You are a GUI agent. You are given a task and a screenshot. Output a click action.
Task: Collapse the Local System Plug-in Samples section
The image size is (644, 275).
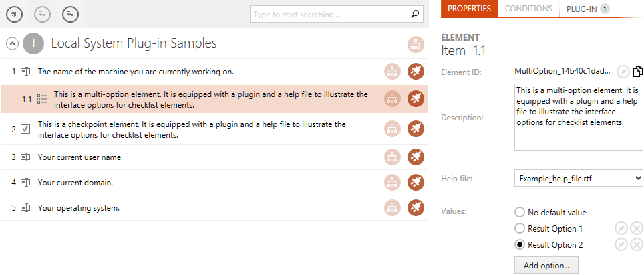click(12, 43)
